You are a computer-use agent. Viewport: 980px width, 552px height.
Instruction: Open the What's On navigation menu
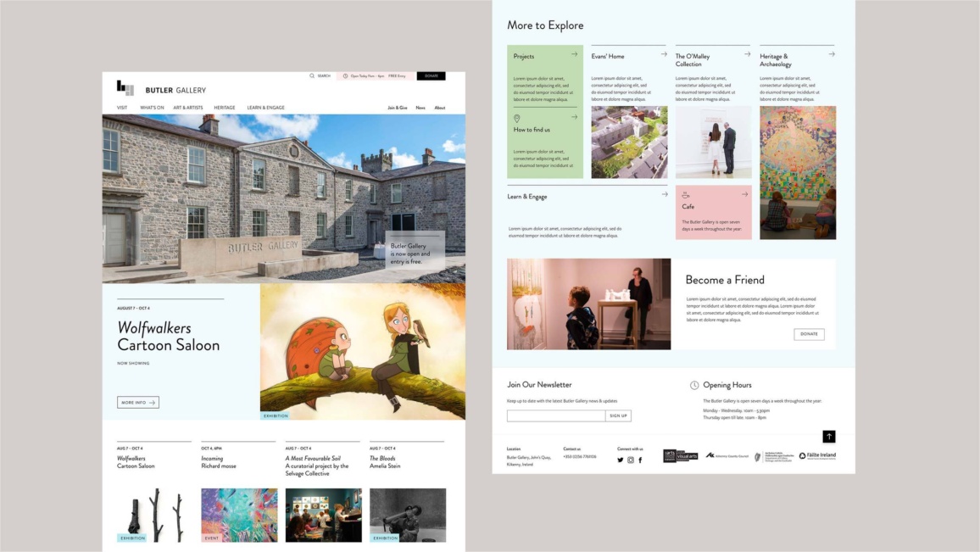click(x=152, y=108)
